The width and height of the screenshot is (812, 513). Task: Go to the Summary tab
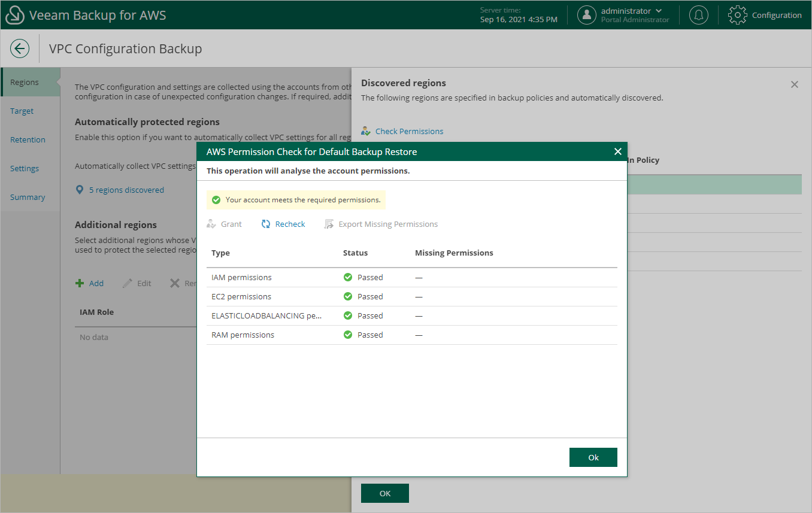pos(28,197)
